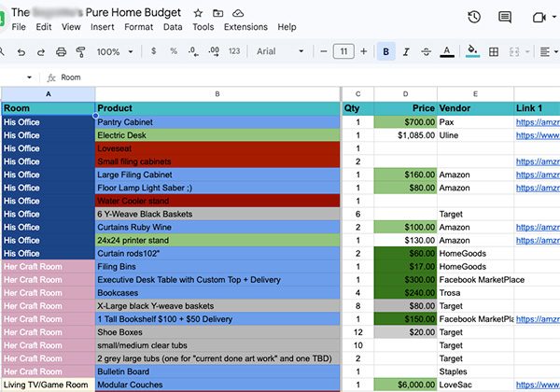Open the View menu
Image resolution: width=560 pixels, height=392 pixels.
coord(71,27)
